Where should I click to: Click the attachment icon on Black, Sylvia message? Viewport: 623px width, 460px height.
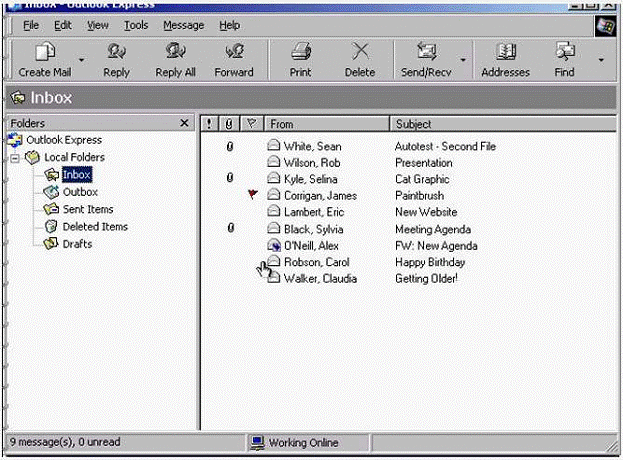pyautogui.click(x=230, y=228)
